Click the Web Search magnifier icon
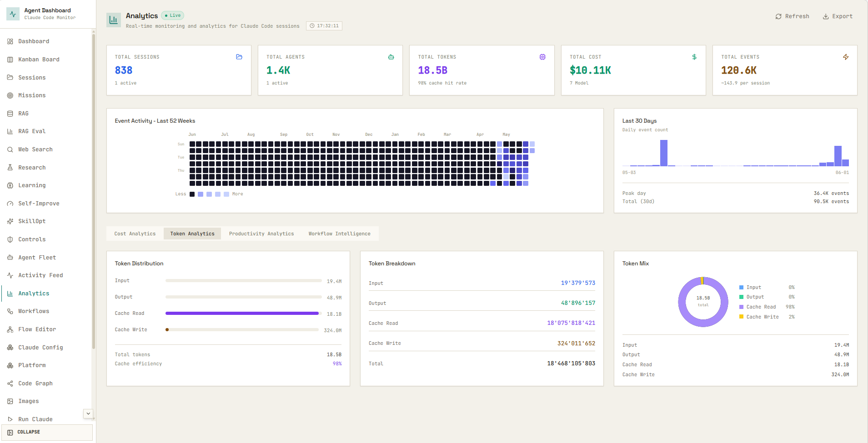The width and height of the screenshot is (868, 443). [10, 149]
